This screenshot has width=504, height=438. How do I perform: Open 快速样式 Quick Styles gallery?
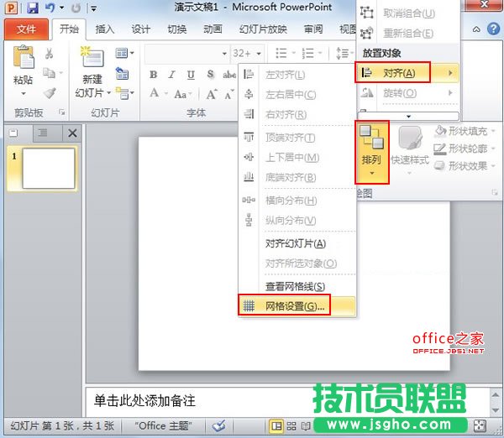tap(410, 151)
